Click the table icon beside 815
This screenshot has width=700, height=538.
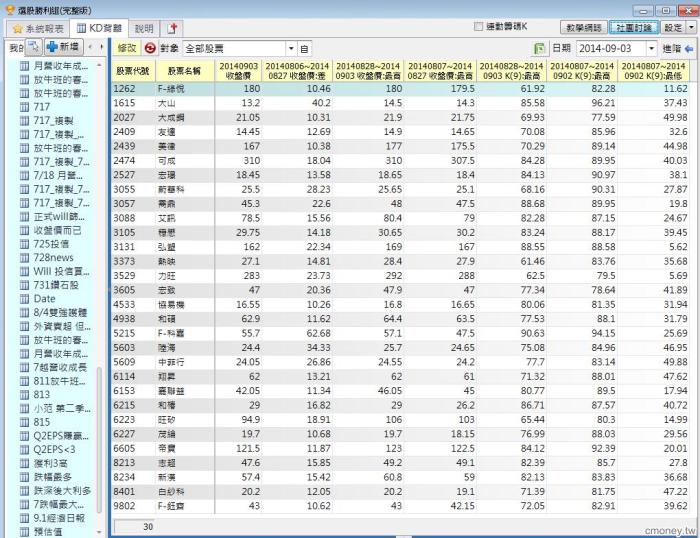pyautogui.click(x=25, y=422)
